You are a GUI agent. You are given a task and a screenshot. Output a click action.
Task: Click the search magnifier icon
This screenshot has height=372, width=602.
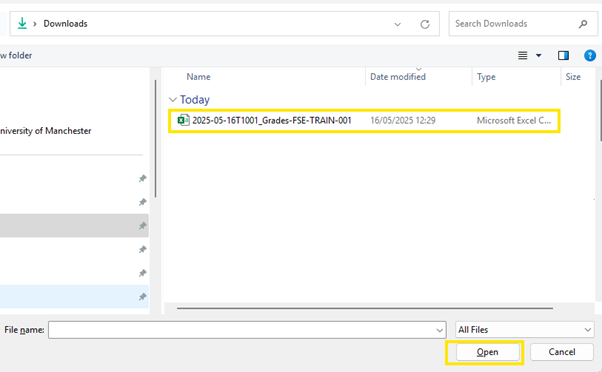[583, 24]
